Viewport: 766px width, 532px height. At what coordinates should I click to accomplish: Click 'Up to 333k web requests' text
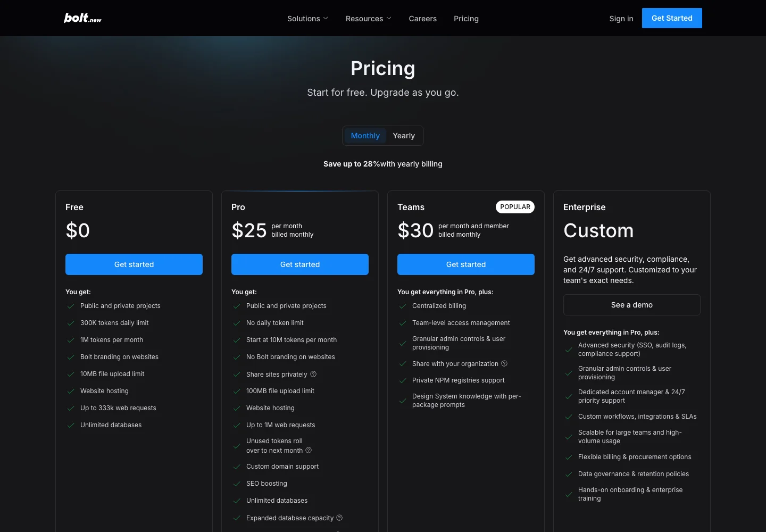click(118, 408)
